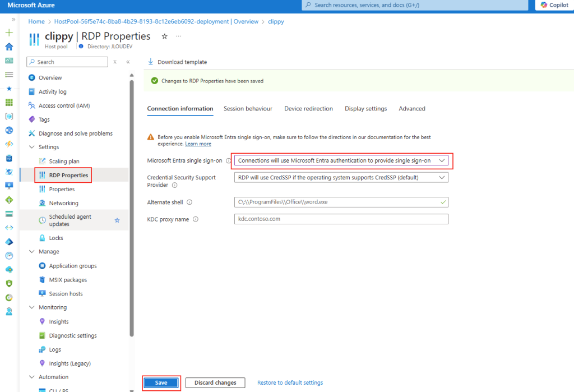574x392 pixels.
Task: Select Connection information tab
Action: click(x=180, y=108)
